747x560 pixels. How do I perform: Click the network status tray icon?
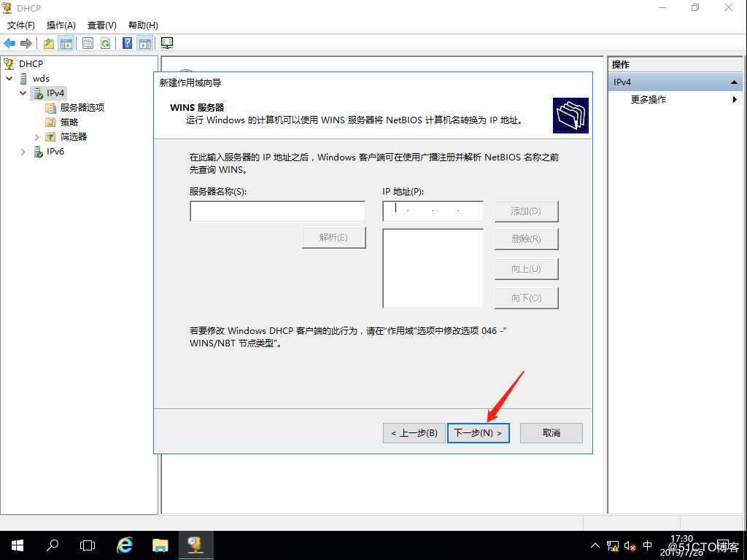coord(613,545)
